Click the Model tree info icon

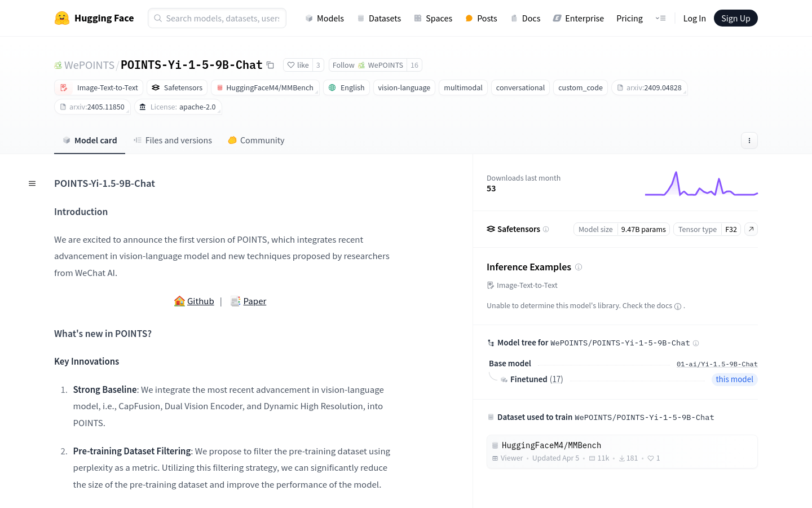click(x=696, y=343)
